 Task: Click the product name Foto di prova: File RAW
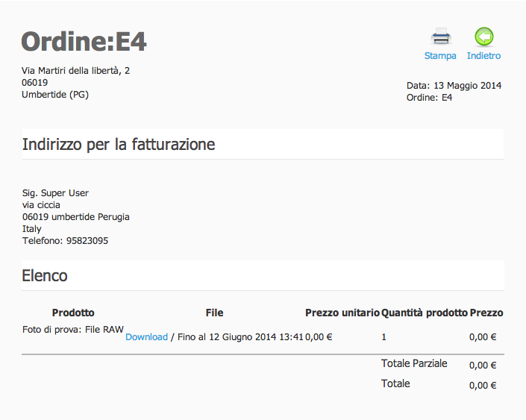pos(73,330)
